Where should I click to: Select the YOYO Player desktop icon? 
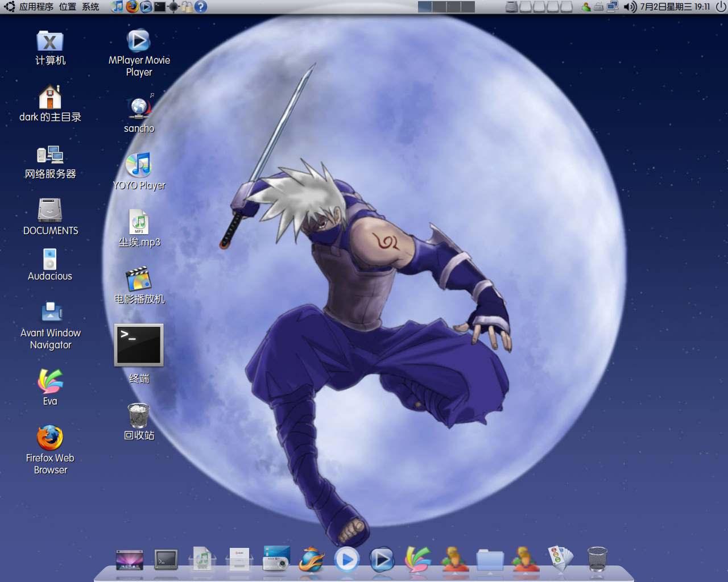(139, 165)
